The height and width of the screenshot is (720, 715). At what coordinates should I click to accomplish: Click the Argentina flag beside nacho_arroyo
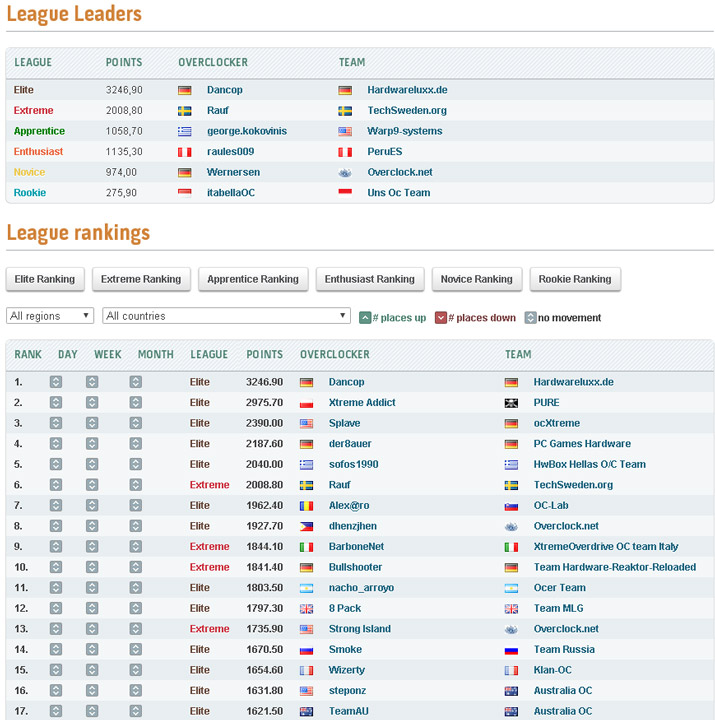(306, 589)
